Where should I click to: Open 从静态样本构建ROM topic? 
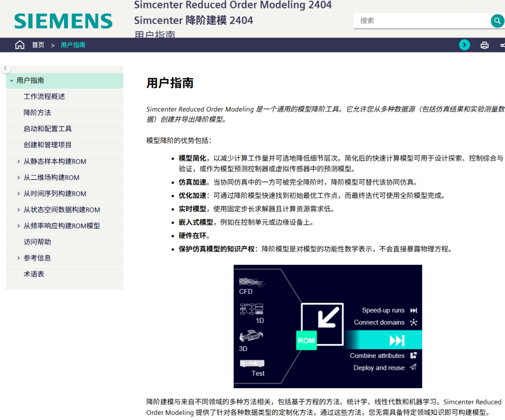[55, 161]
